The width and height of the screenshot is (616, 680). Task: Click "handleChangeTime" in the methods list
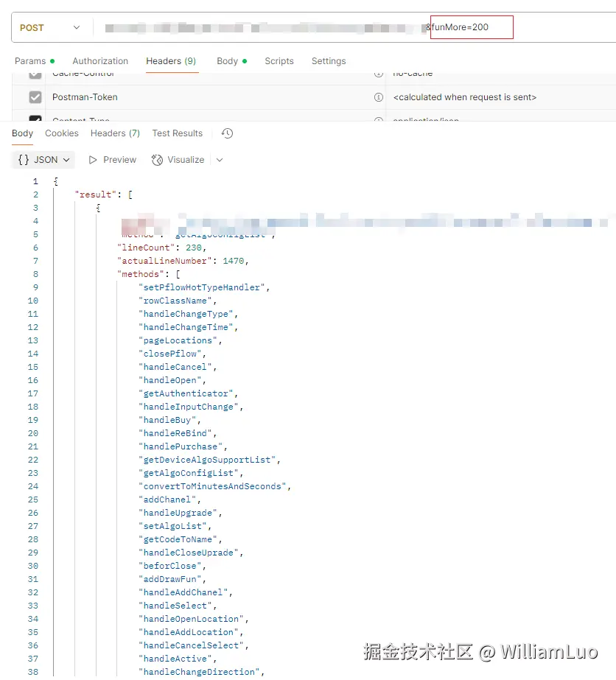[186, 327]
